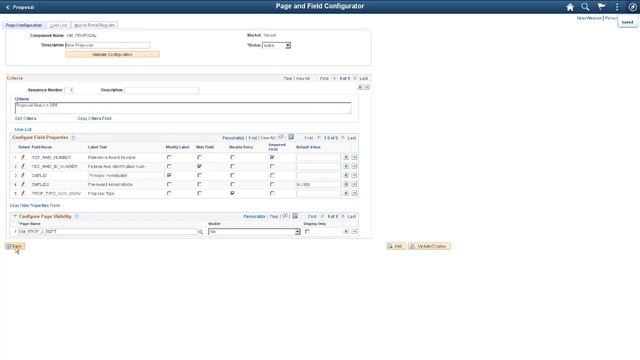Click Default Value field in row 1

(x=318, y=157)
